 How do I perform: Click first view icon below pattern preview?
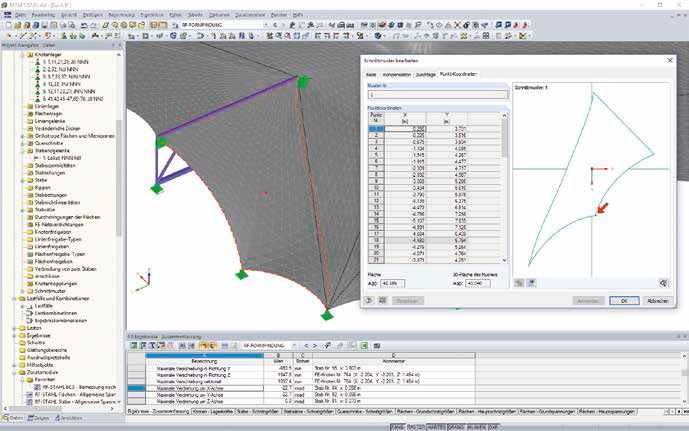coord(519,283)
